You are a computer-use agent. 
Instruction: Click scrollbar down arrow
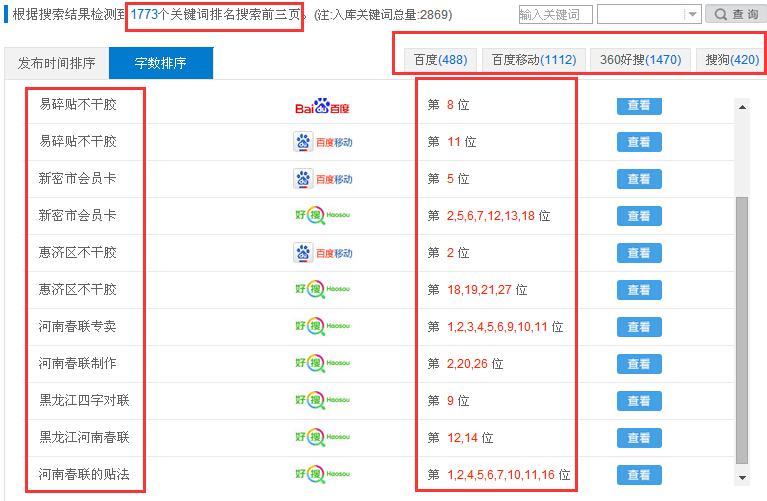[742, 478]
